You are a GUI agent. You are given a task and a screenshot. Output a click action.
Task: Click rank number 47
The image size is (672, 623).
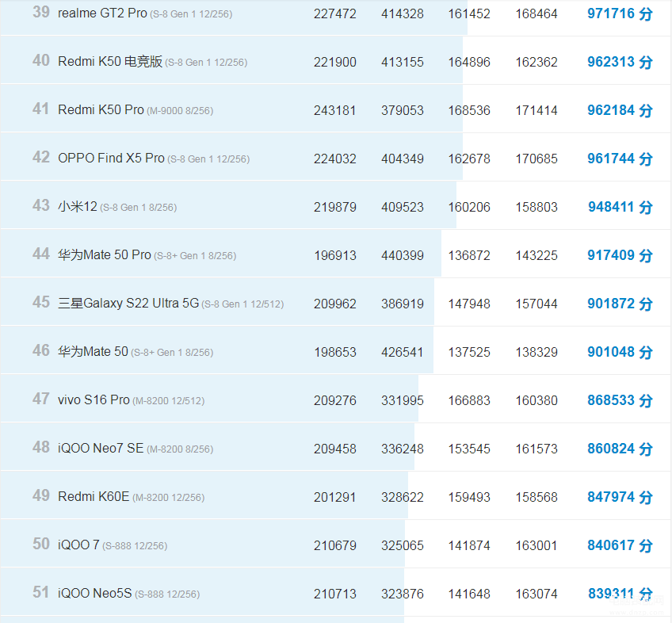41,399
